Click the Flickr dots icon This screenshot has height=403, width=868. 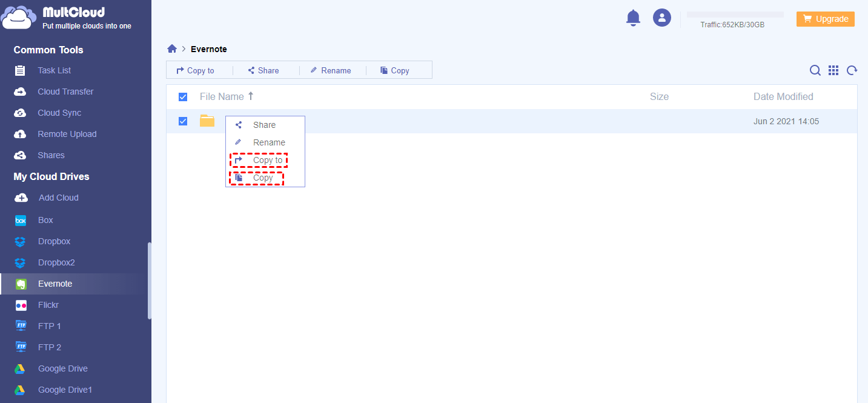pos(21,305)
